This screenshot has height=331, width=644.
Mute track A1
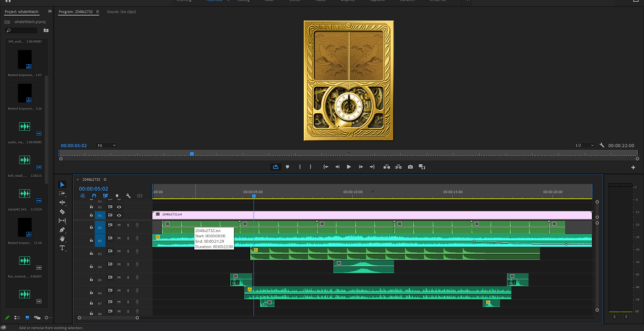(119, 225)
